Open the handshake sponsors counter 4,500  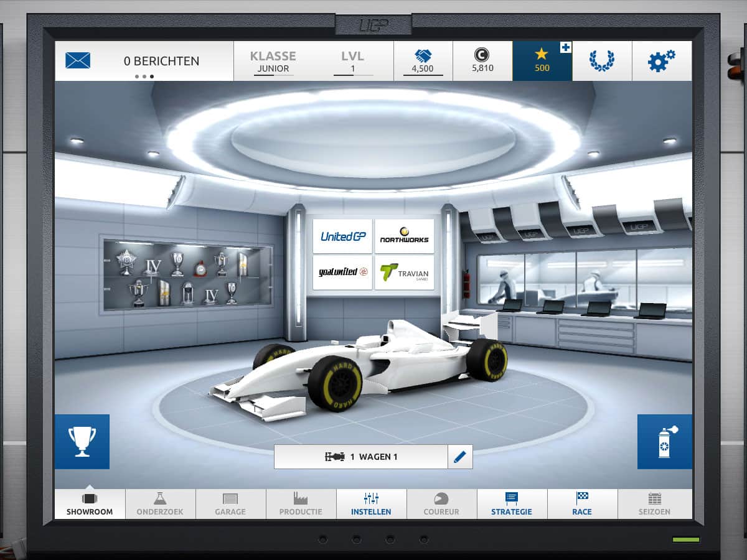tap(423, 61)
